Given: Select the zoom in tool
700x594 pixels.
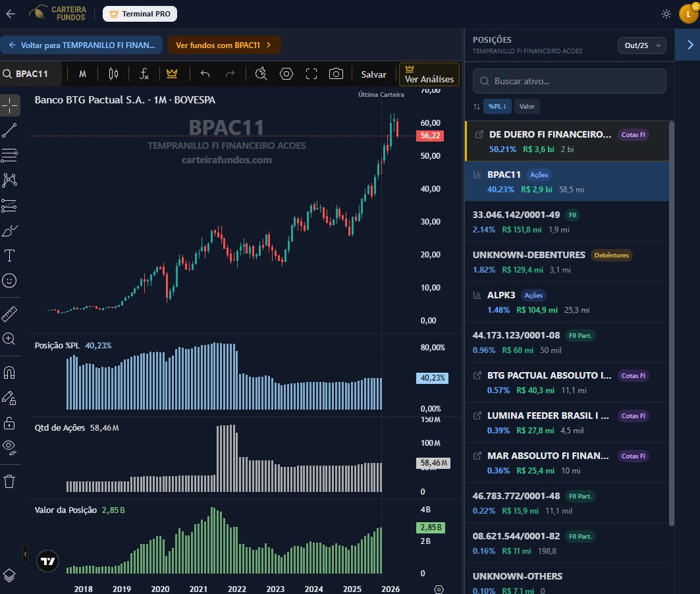Looking at the screenshot, I should 10,339.
